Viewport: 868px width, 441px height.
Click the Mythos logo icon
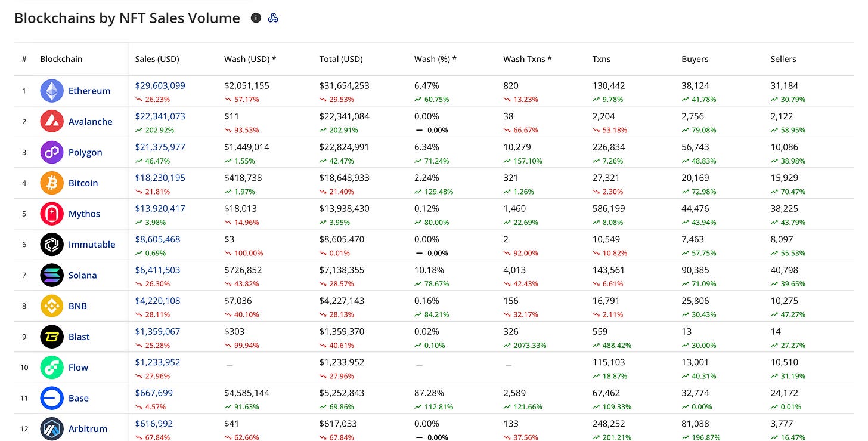[x=52, y=214]
